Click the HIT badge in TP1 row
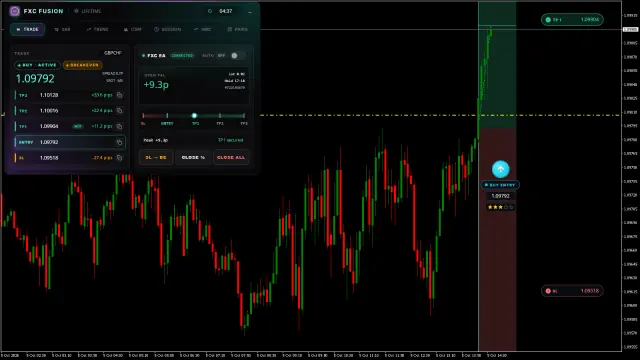 click(x=78, y=127)
